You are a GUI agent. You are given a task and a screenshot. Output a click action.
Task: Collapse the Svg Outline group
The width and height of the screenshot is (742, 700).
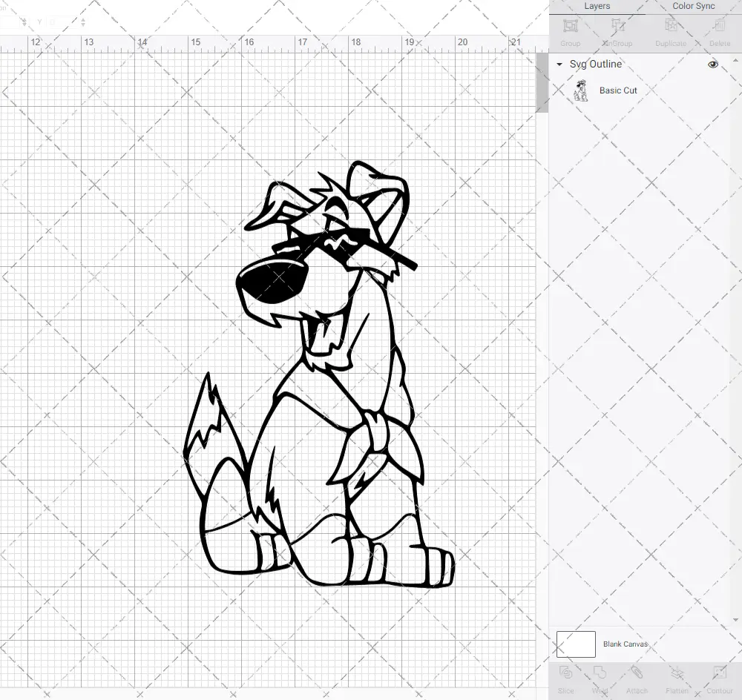pyautogui.click(x=559, y=65)
